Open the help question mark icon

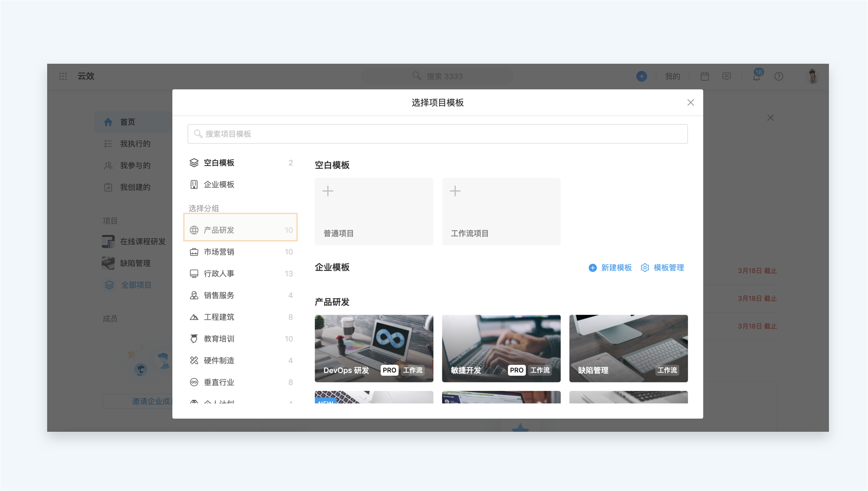779,76
